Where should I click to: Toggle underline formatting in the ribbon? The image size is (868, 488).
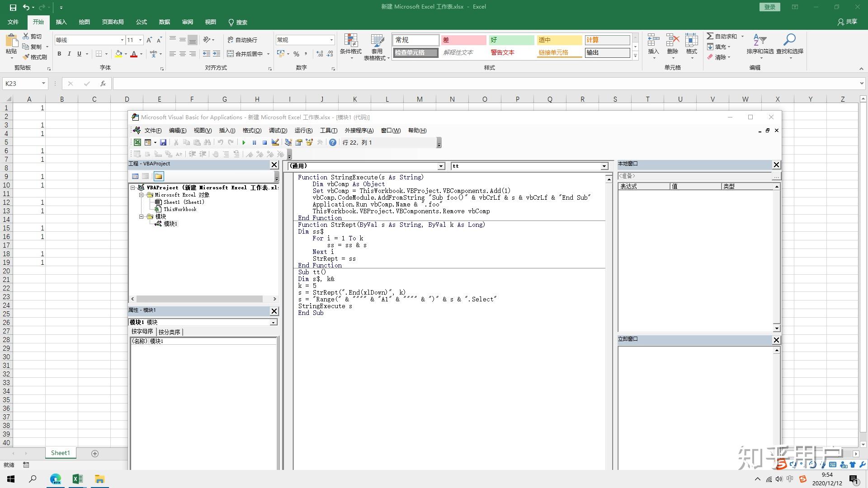(x=79, y=54)
